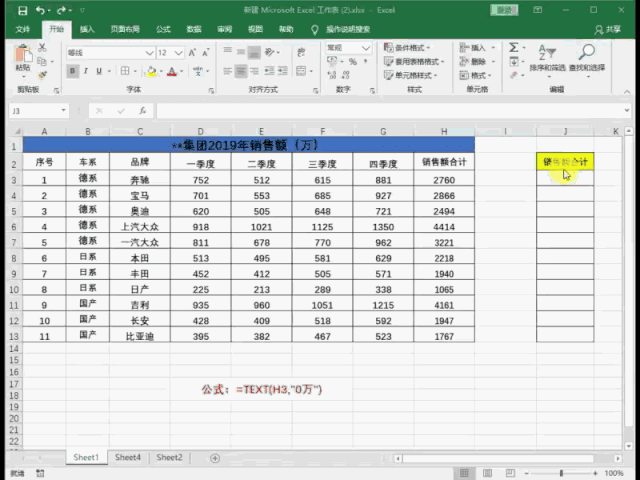Toggle underline formatting
This screenshot has width=640, height=480.
click(99, 71)
